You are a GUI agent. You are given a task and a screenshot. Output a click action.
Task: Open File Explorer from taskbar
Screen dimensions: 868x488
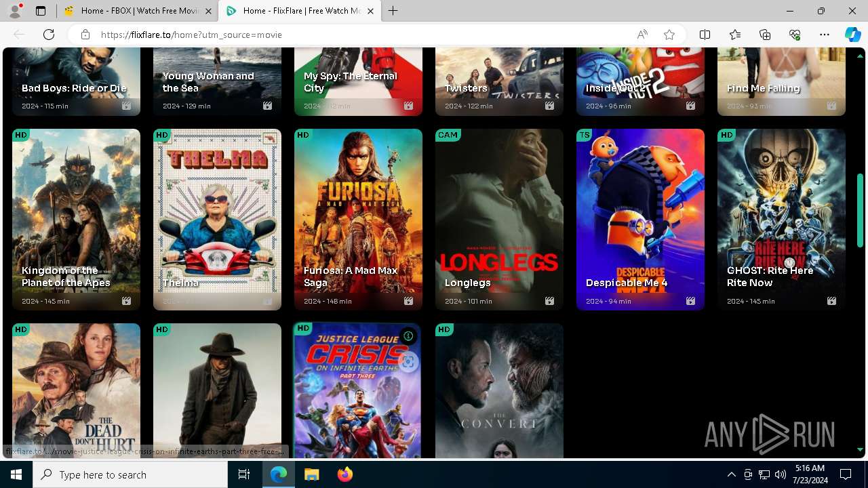tap(311, 474)
